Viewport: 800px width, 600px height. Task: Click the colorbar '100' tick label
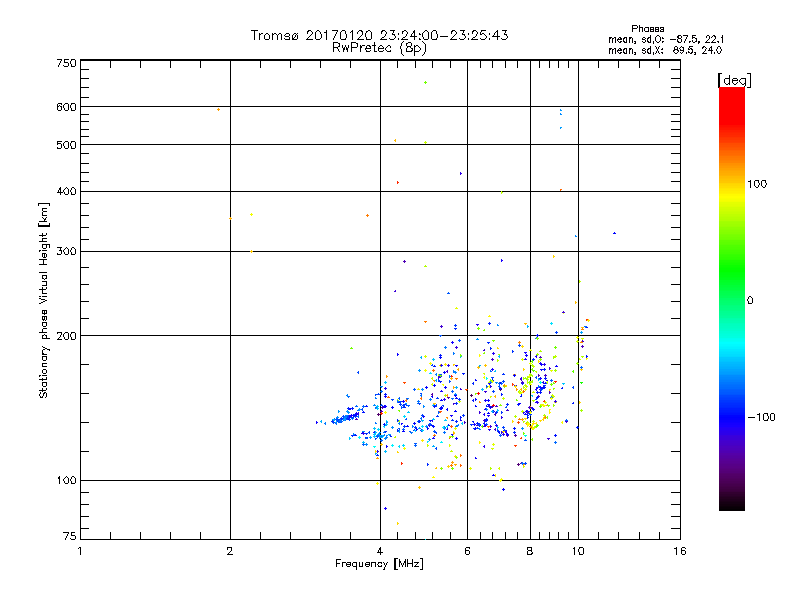757,184
